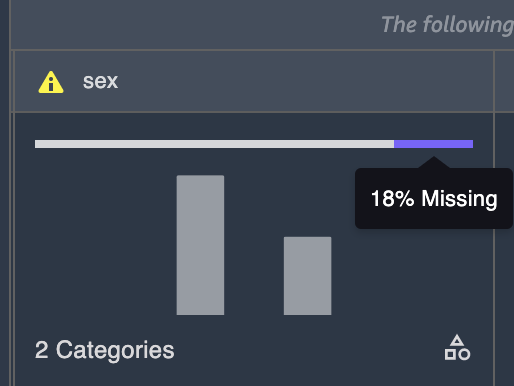Click the yellow warning icon beside sex

tap(51, 82)
